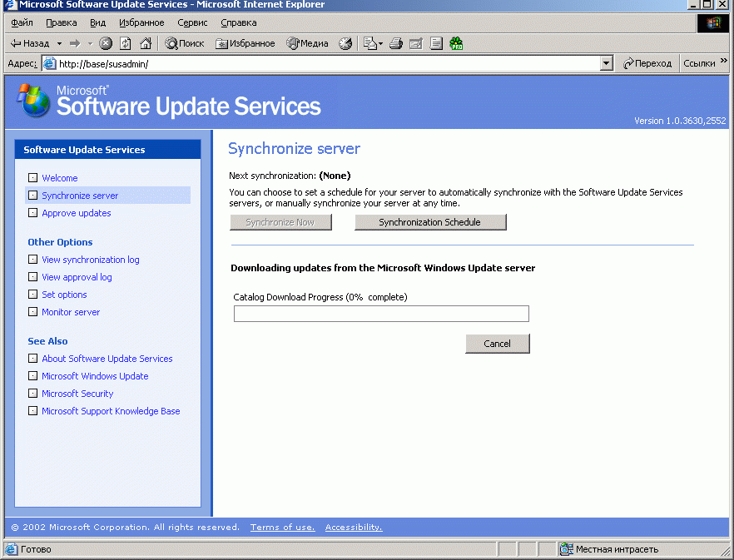Refresh the page with the Refresh icon
This screenshot has width=734, height=560.
pyautogui.click(x=126, y=43)
